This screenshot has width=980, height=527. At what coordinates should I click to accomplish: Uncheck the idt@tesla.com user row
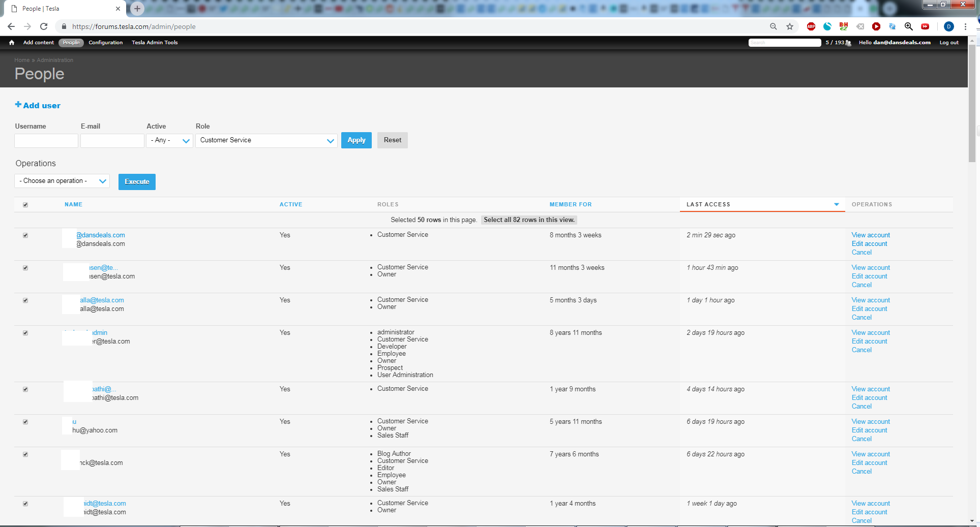coord(25,504)
